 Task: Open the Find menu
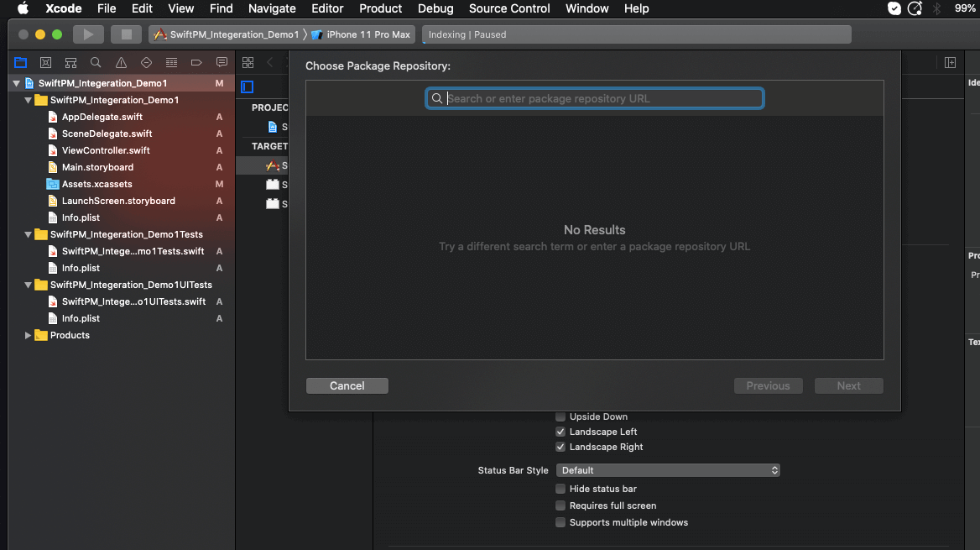(x=222, y=8)
